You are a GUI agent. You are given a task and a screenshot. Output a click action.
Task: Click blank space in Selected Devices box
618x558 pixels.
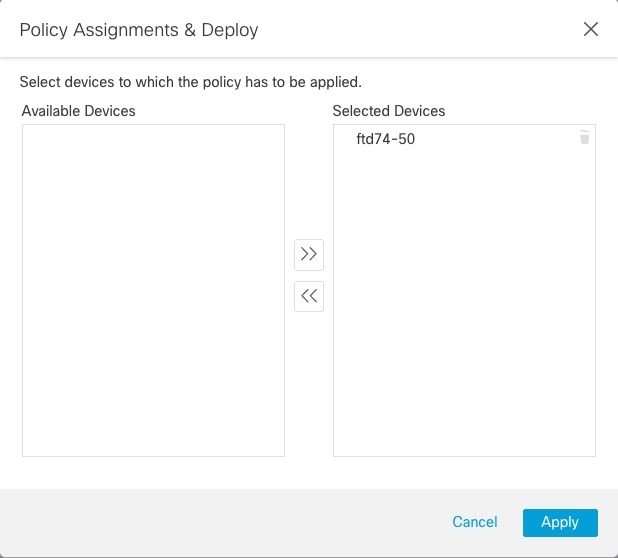[464, 303]
